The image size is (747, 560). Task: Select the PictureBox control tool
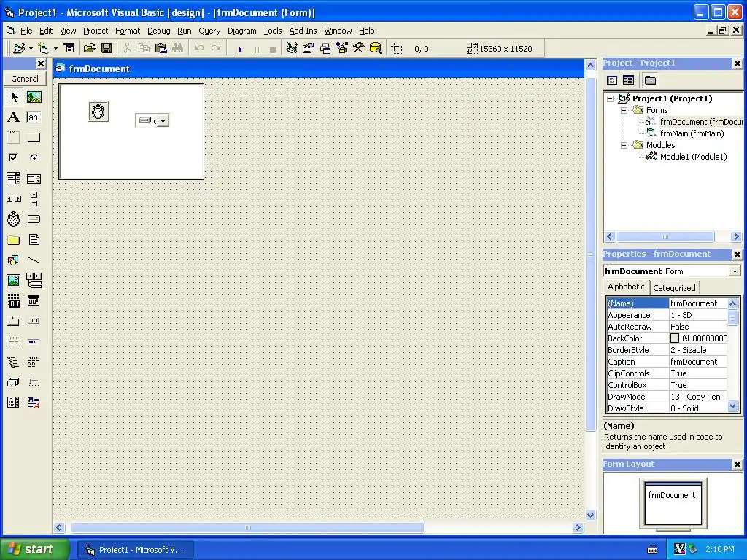34,97
